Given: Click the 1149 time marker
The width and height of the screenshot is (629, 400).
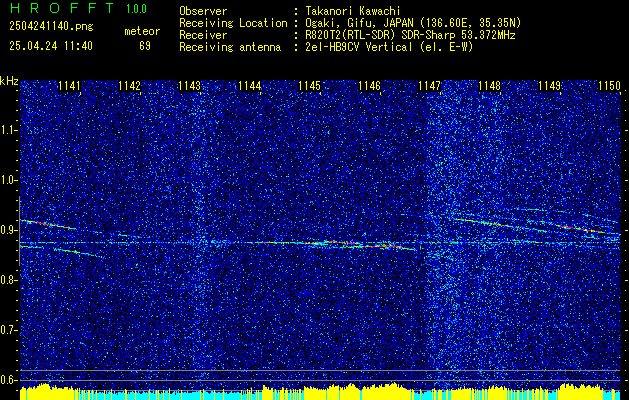Looking at the screenshot, I should (x=550, y=85).
